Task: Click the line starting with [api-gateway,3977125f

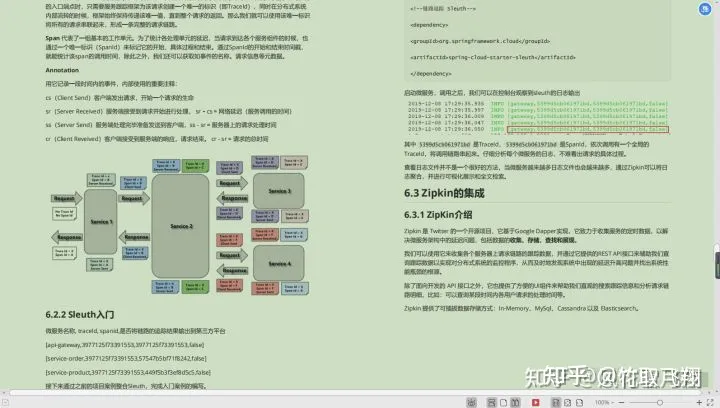Action: [x=124, y=345]
